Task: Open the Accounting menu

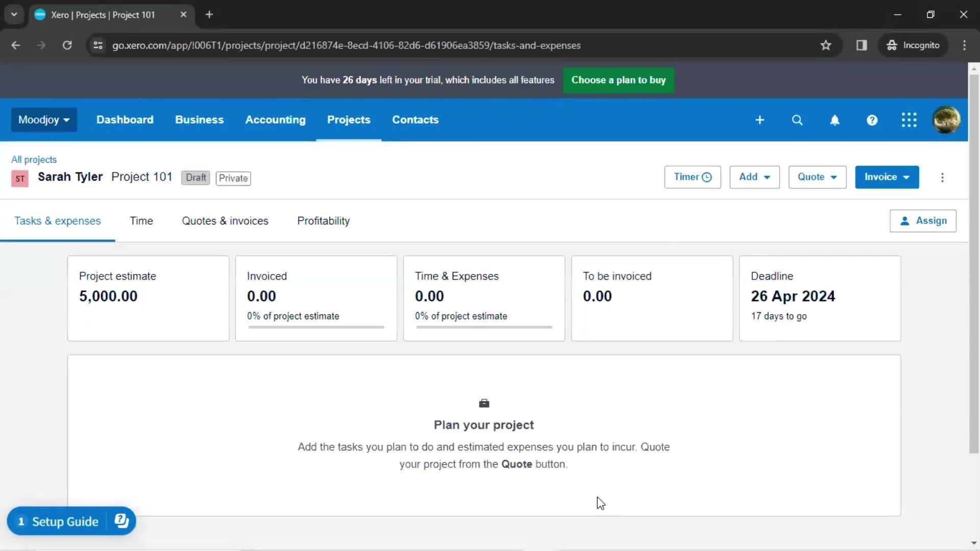Action: (275, 120)
